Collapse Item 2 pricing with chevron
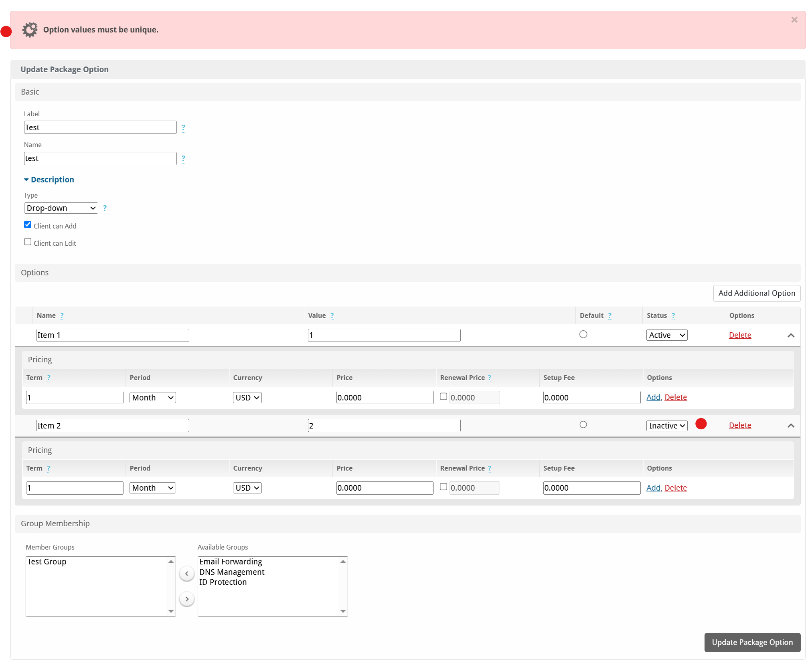Viewport: 812px width, 663px height. tap(791, 426)
